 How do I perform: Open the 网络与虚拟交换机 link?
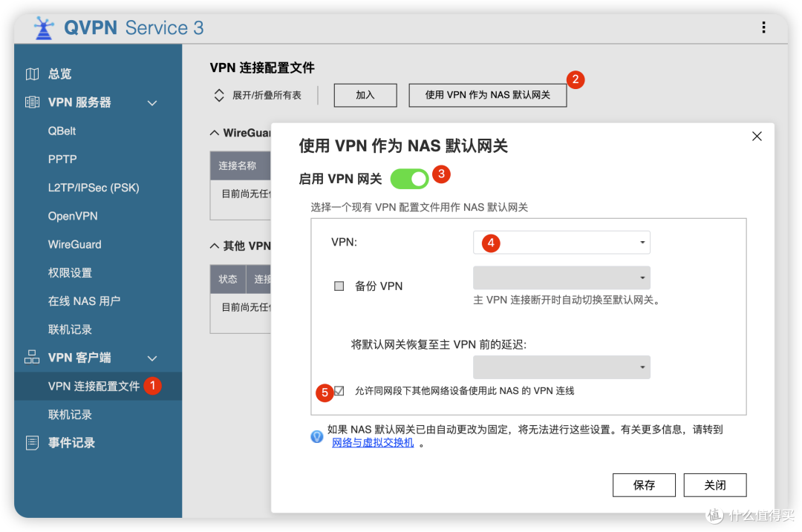pyautogui.click(x=373, y=442)
